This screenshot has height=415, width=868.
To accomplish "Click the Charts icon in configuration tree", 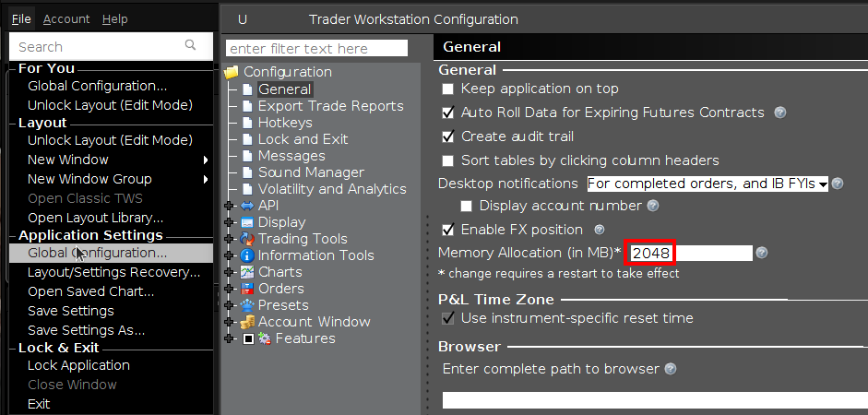I will coord(247,272).
